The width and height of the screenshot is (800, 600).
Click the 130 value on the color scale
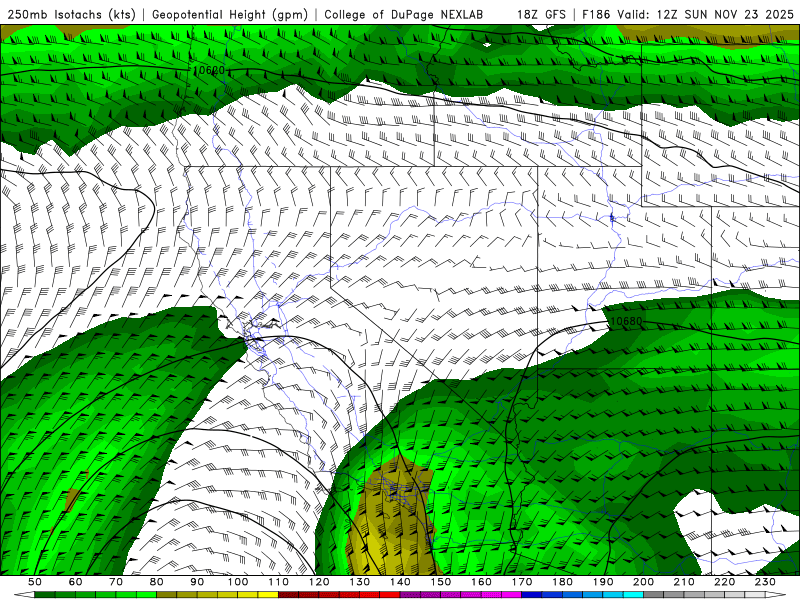pos(359,582)
